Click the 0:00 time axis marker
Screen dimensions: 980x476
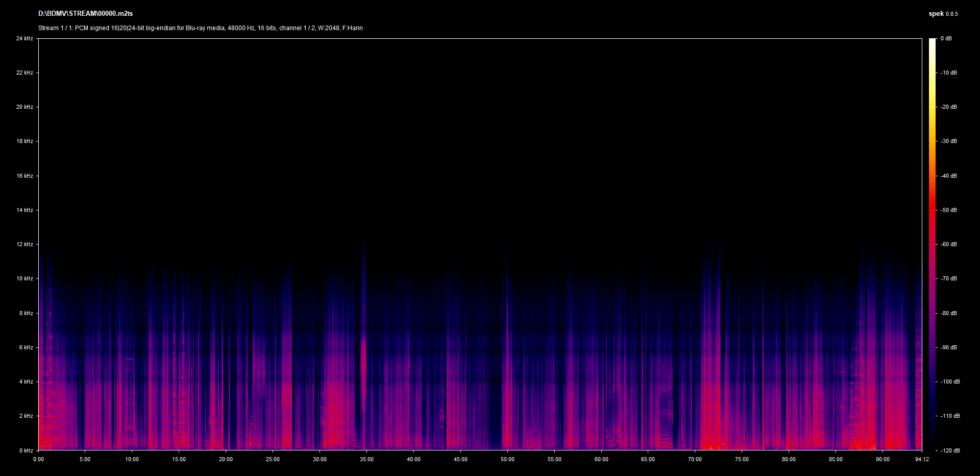pos(38,459)
